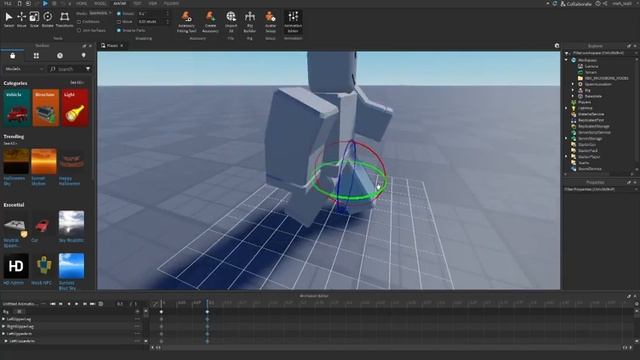Toggle the Rotate snapping checkbox
The width and height of the screenshot is (640, 360).
[119, 13]
